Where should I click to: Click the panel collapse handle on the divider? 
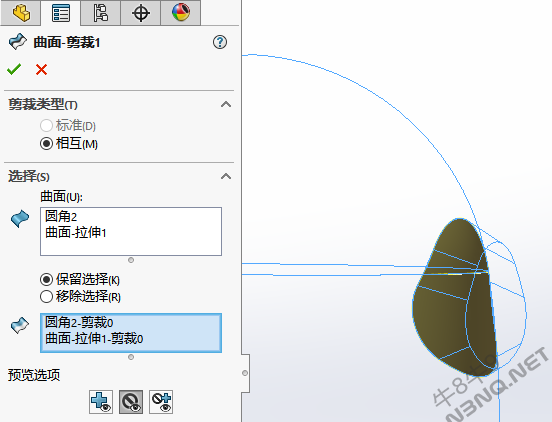coord(245,373)
